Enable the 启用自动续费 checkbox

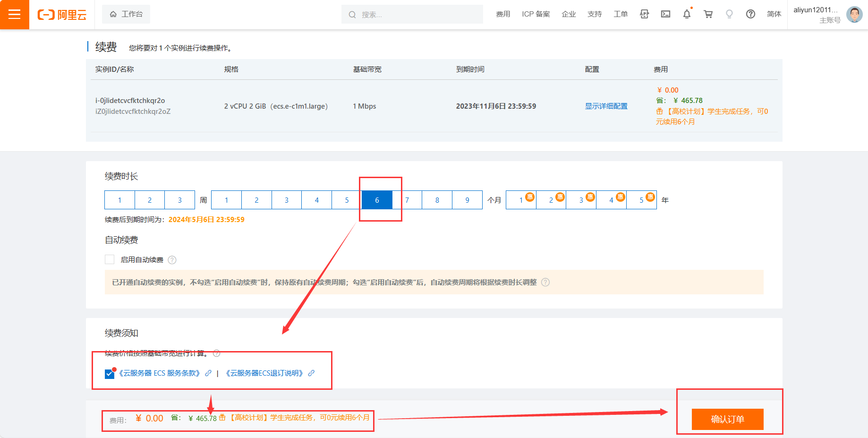tap(110, 259)
